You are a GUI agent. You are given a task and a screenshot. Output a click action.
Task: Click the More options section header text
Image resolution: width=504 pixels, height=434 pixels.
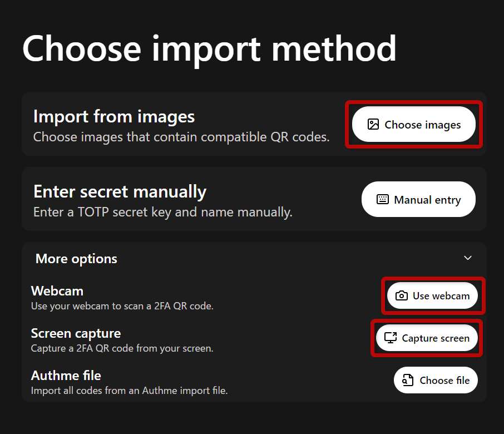pos(76,259)
